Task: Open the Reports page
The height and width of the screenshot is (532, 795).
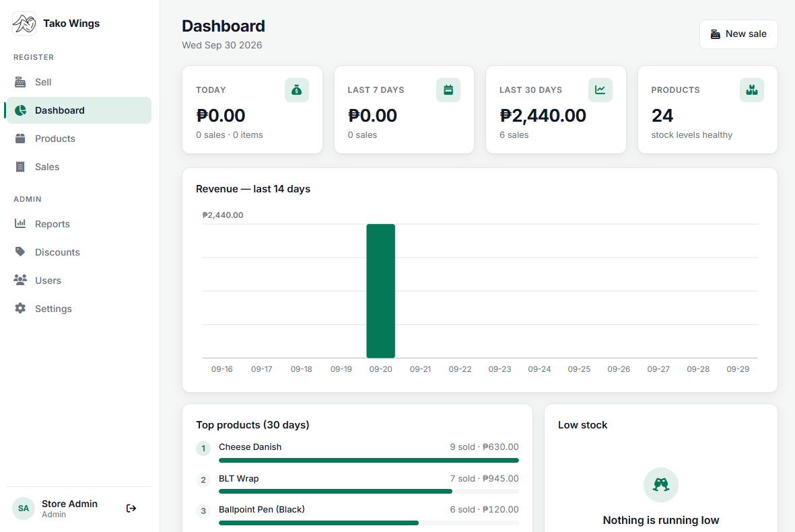Action: [79, 223]
